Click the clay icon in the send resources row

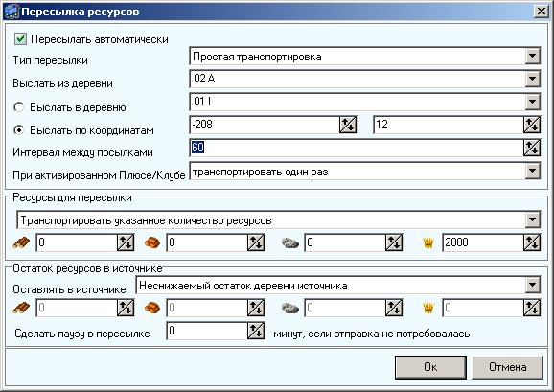(152, 243)
